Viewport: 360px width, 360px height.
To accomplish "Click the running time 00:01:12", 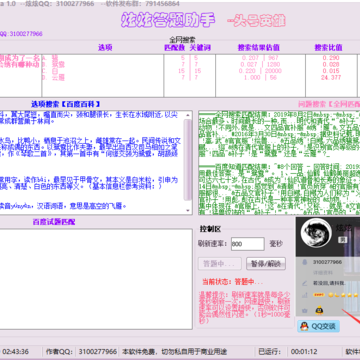I will pos(304,352).
